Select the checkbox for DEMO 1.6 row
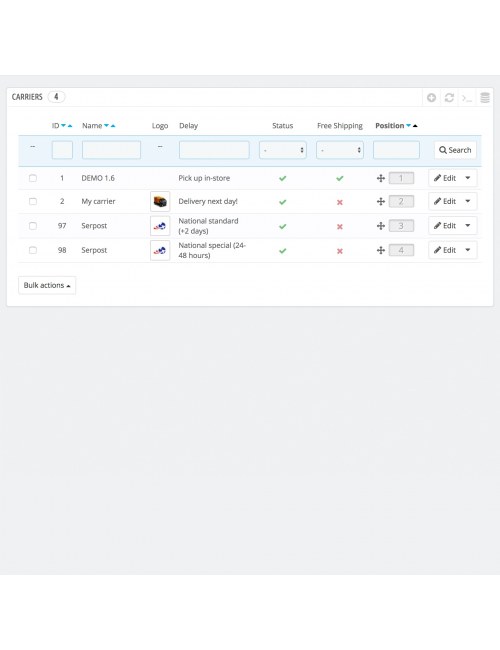This screenshot has width=500, height=650. [33, 178]
